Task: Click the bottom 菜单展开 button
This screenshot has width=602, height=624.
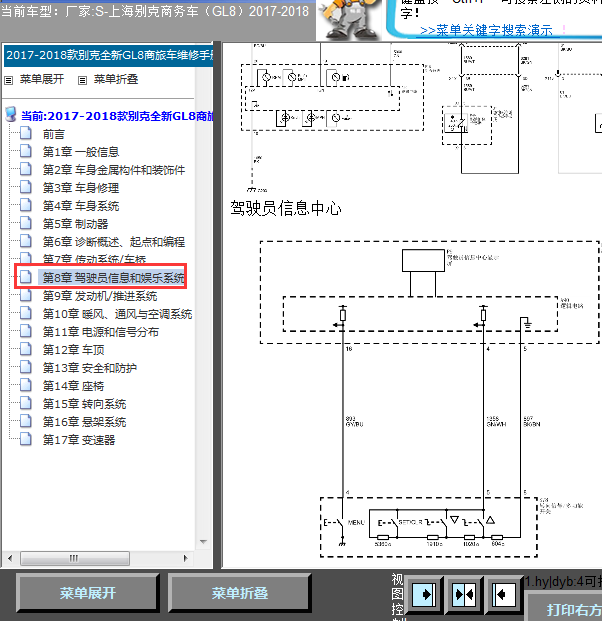Action: point(88,593)
